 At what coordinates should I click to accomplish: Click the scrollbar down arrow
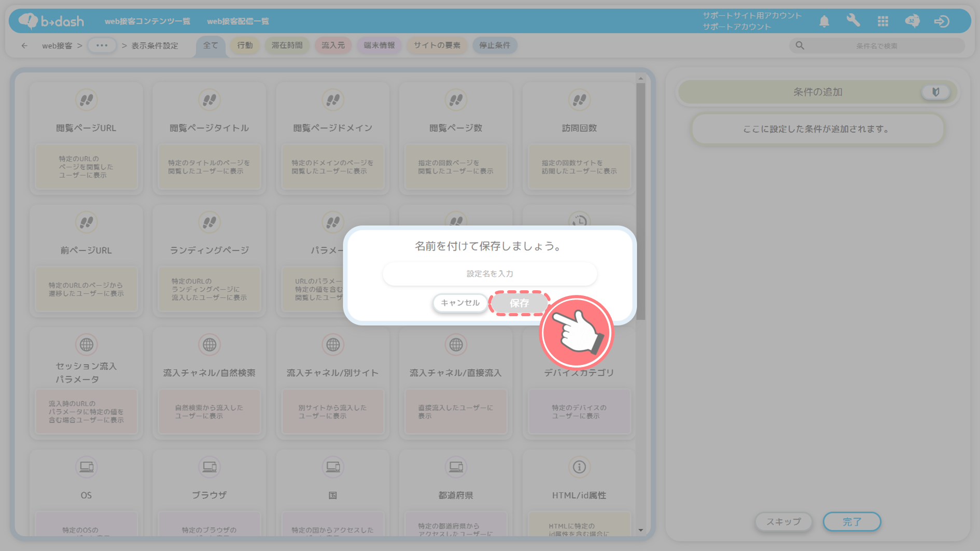pos(641,530)
